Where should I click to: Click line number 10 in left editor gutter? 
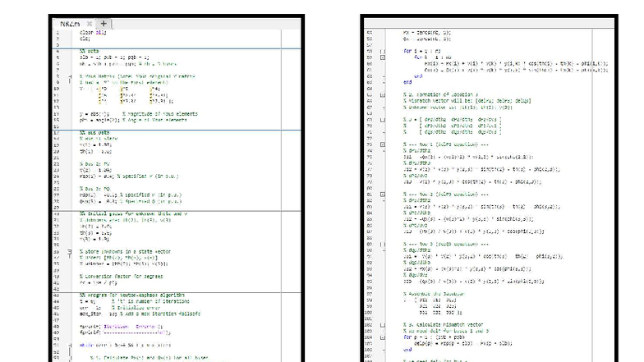(x=57, y=89)
